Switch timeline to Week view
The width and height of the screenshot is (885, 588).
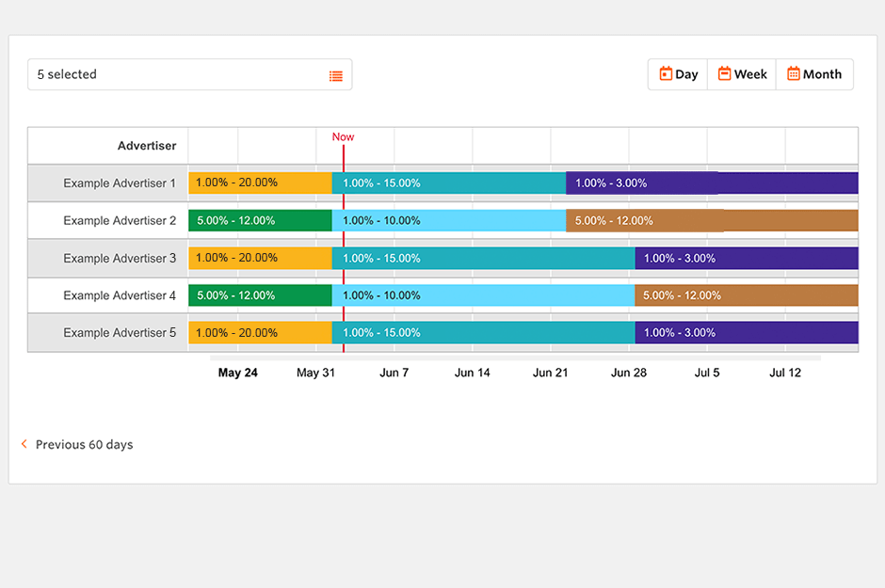click(742, 74)
